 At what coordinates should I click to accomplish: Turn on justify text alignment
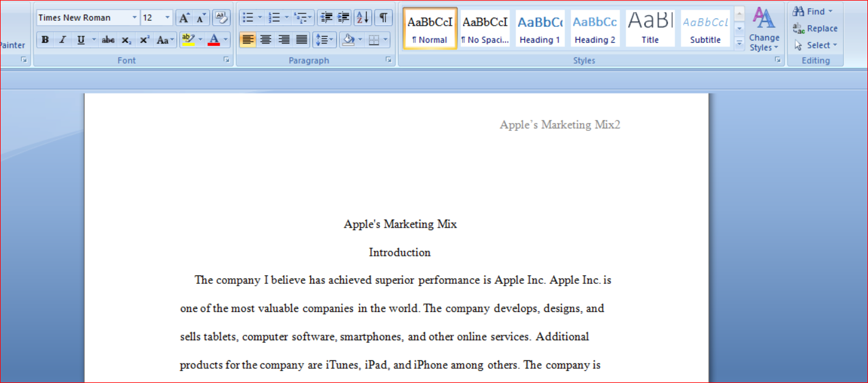302,40
